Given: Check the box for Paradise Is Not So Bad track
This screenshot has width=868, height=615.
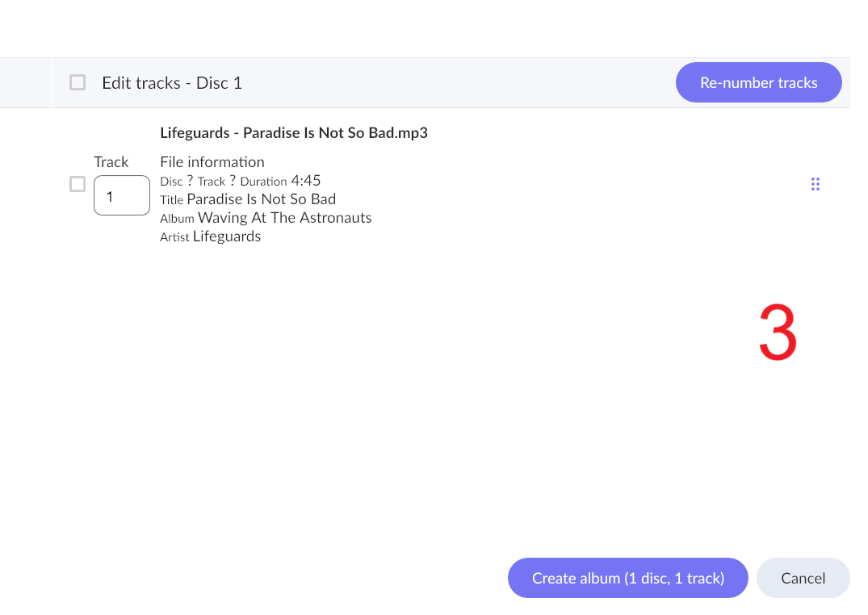Looking at the screenshot, I should 78,184.
